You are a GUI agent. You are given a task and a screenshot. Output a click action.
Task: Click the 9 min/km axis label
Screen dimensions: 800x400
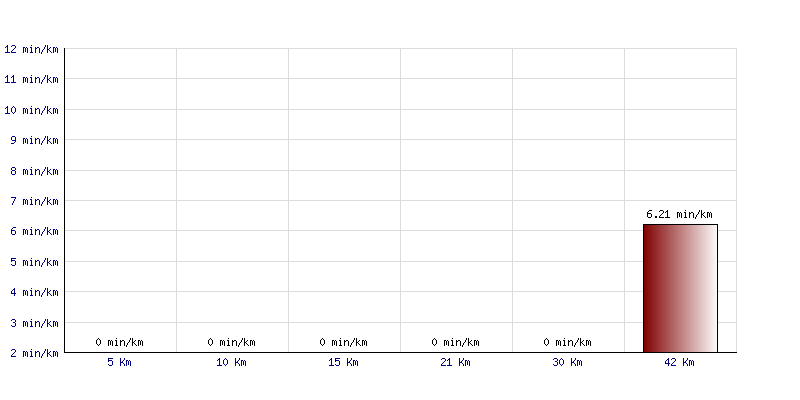click(x=34, y=140)
